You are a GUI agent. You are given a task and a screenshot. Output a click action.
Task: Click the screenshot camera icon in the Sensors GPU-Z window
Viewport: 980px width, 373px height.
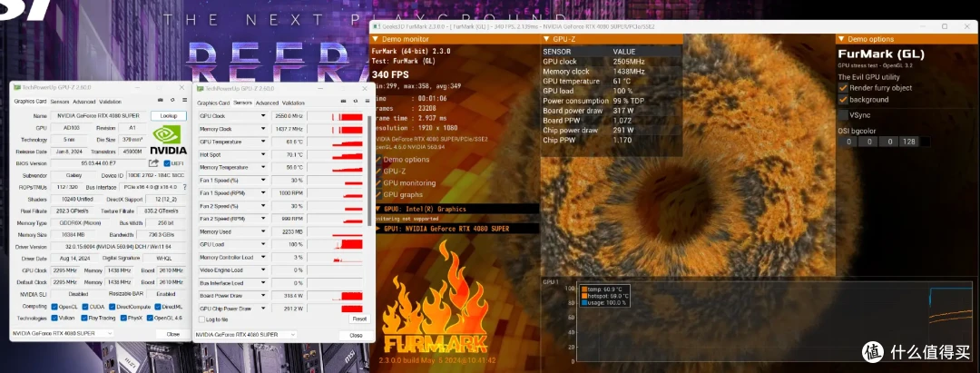click(344, 102)
